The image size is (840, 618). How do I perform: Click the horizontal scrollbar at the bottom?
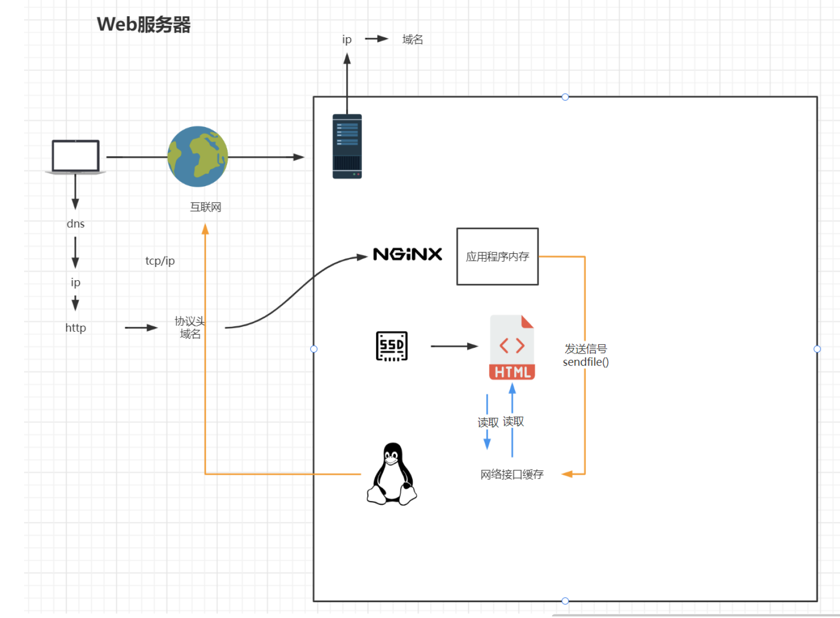coord(682,615)
